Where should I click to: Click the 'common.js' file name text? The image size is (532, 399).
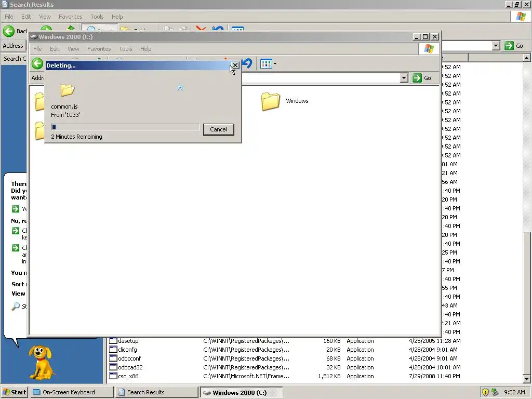64,107
